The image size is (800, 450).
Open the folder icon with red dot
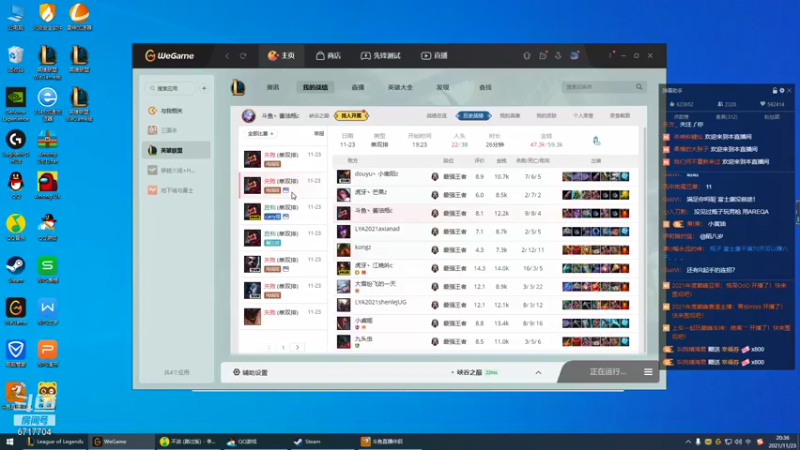[543, 56]
